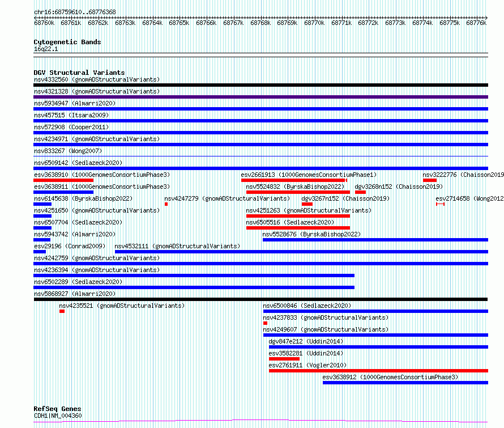Click nsv6502289 (Sedlazeck2020) label
This screenshot has height=428, width=504.
(x=78, y=282)
